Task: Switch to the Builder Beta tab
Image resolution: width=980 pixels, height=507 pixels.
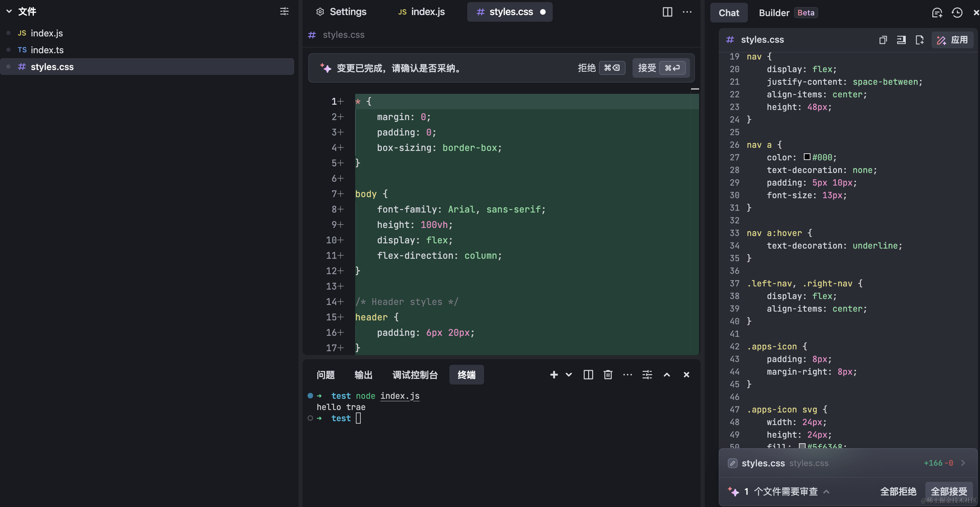Action: 788,13
